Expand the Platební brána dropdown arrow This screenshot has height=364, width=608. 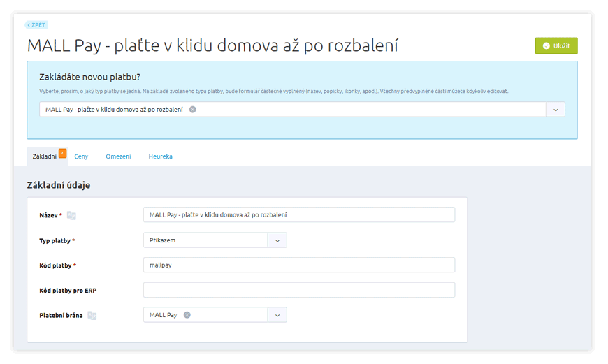tap(277, 315)
